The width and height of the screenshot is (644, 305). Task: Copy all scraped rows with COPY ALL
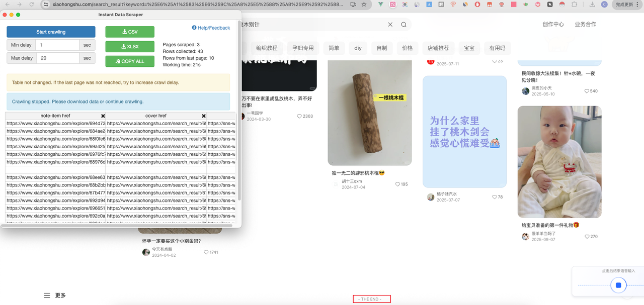click(x=130, y=61)
